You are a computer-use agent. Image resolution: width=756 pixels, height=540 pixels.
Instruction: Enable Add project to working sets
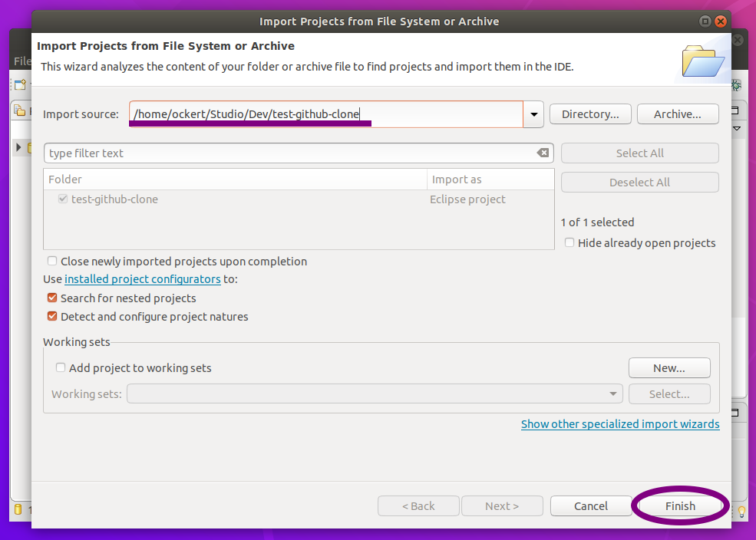click(x=61, y=368)
